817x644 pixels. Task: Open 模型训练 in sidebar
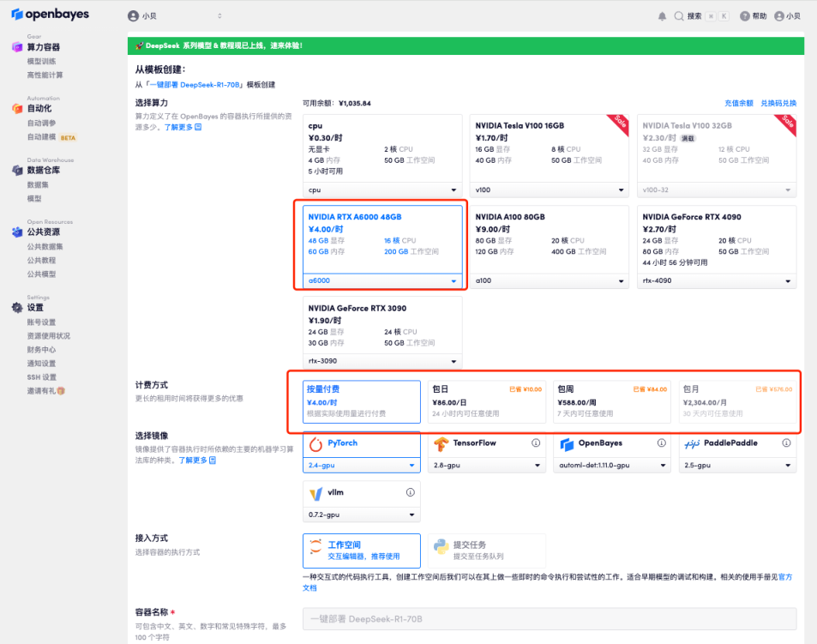click(x=41, y=61)
